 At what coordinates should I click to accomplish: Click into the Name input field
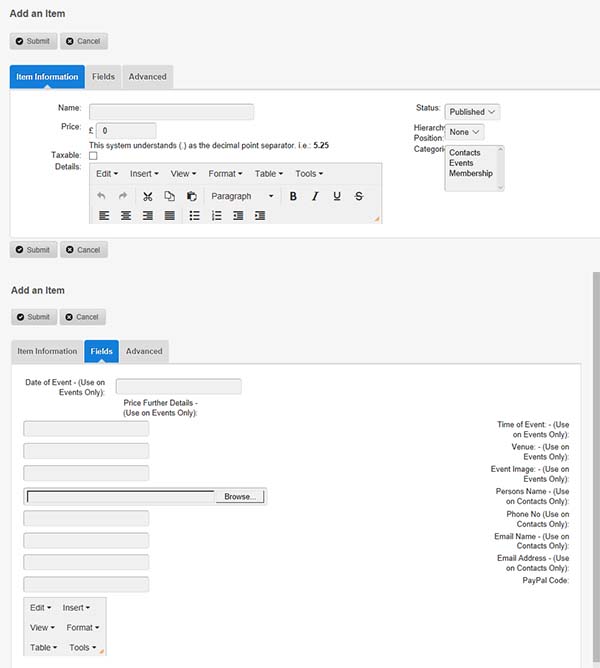tap(171, 112)
